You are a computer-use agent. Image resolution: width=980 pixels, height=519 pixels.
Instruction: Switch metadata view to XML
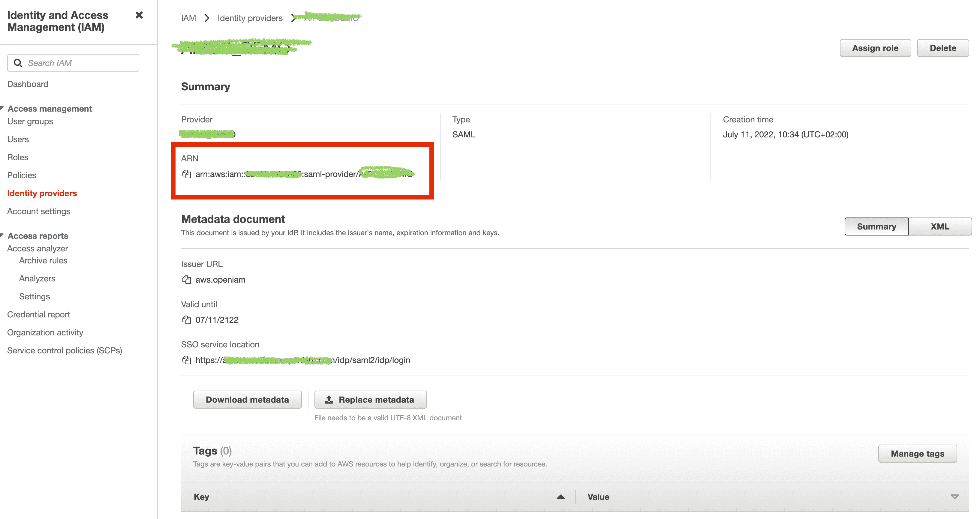click(940, 226)
